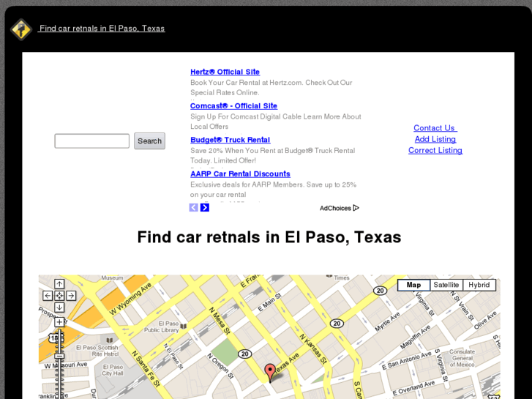Open the Add Listing link
The image size is (532, 399).
(x=435, y=139)
